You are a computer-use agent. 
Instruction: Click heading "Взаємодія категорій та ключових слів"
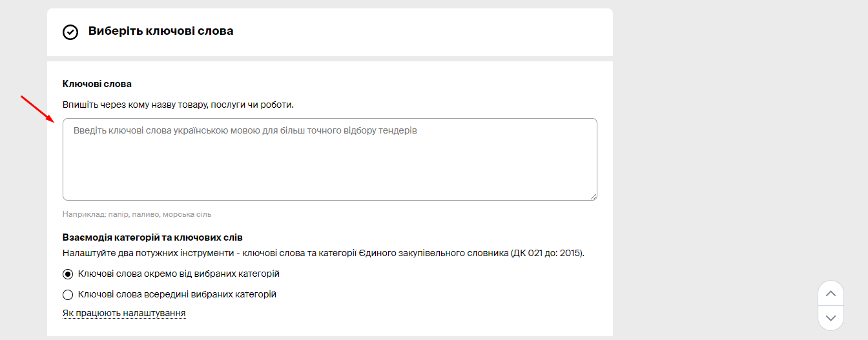tap(152, 237)
